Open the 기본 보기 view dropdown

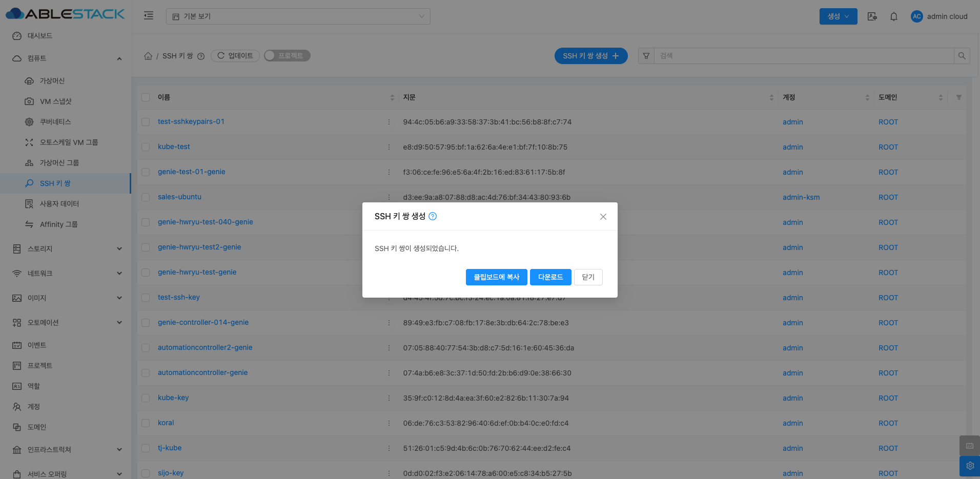[x=298, y=16]
